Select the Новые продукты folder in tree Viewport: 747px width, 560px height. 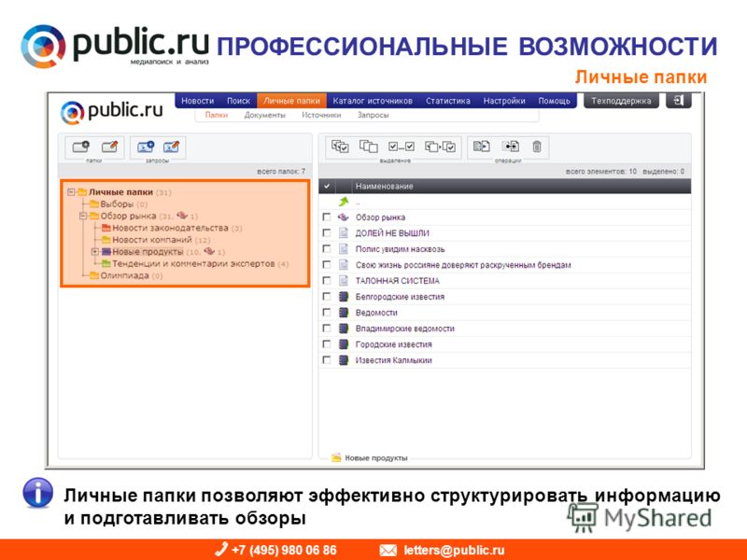[148, 251]
